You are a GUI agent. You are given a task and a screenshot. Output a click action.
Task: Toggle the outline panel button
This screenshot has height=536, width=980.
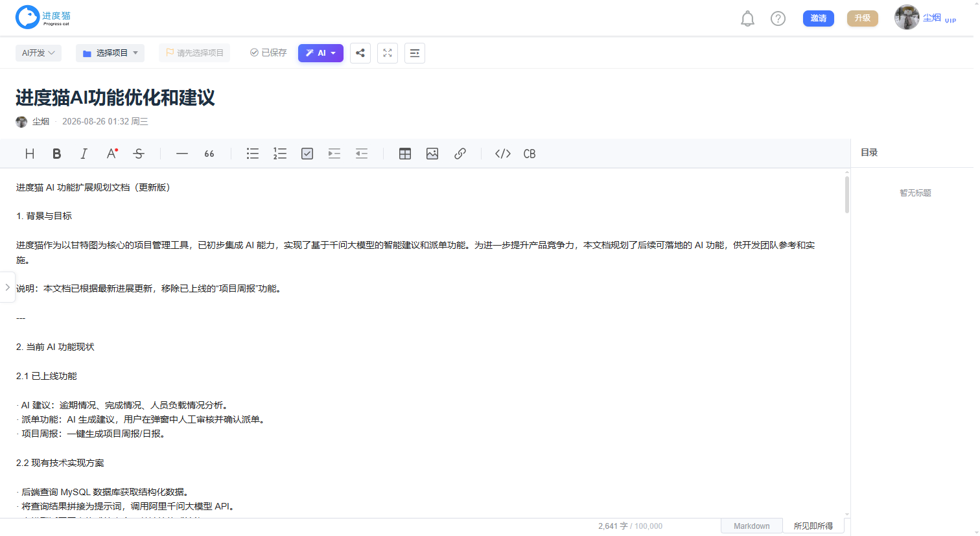pyautogui.click(x=415, y=53)
